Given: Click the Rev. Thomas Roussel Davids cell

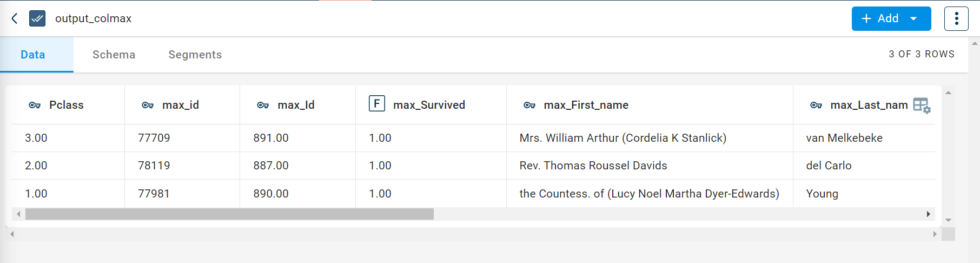Looking at the screenshot, I should pyautogui.click(x=593, y=166).
